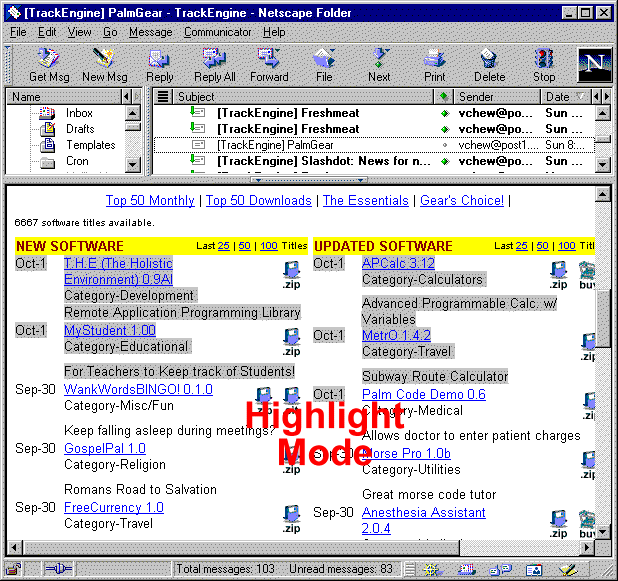Click message body horizontal scrollbar thumb
Viewport: 618px width, 581px height.
(242, 547)
